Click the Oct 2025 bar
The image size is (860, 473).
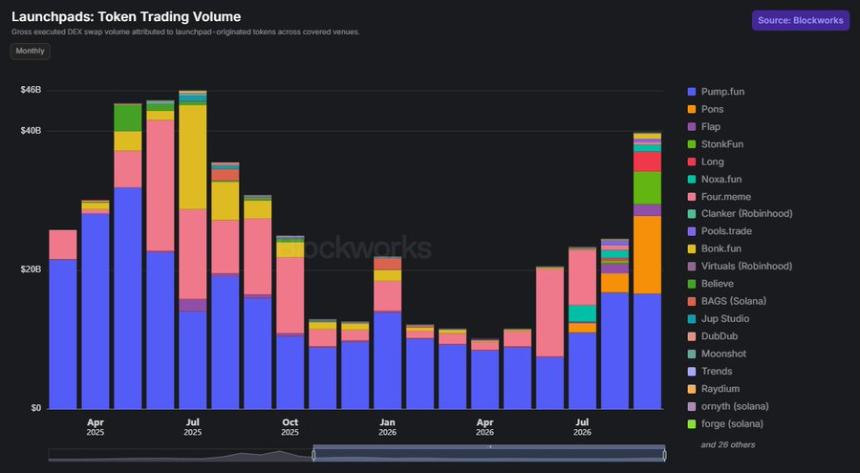tap(290, 322)
